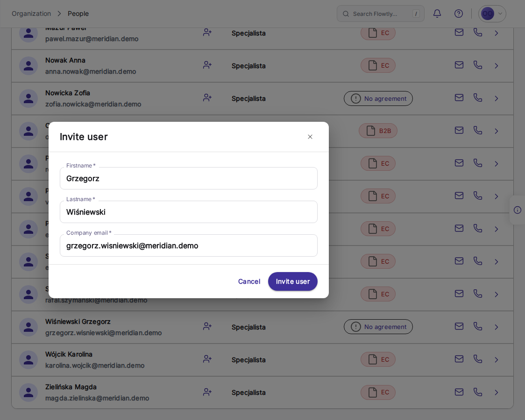The image size is (525, 420).
Task: Email Wójcik Karolina via envelope icon
Action: (x=459, y=359)
